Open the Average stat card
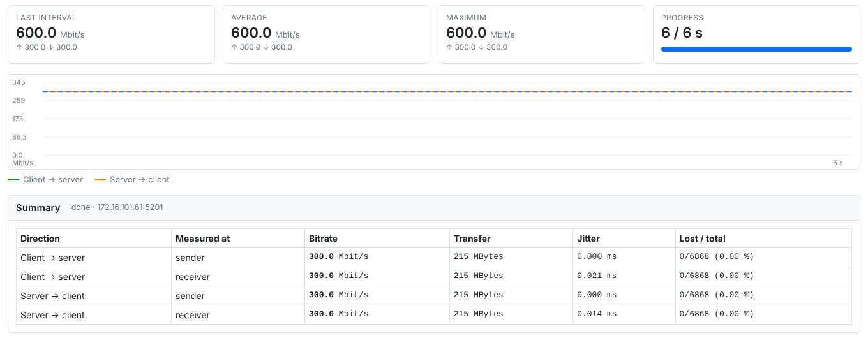This screenshot has width=868, height=338. (x=326, y=34)
